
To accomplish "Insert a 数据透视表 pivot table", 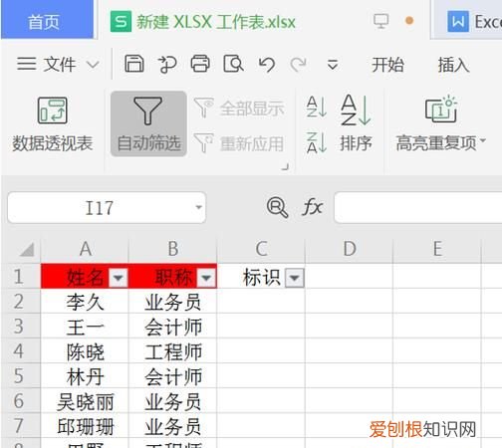I will click(x=53, y=124).
